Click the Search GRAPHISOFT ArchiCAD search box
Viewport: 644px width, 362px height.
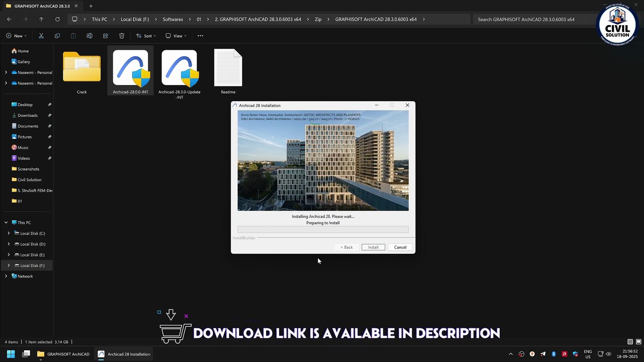pyautogui.click(x=533, y=19)
